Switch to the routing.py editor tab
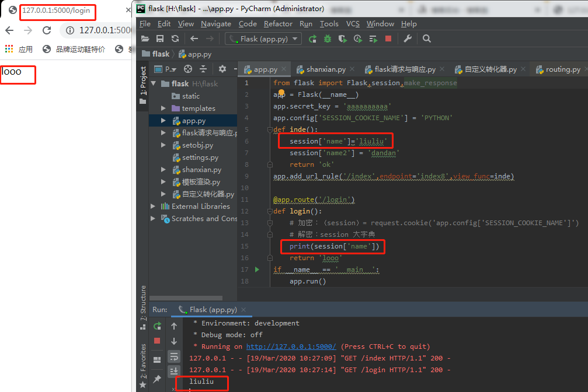588x392 pixels. click(x=563, y=69)
